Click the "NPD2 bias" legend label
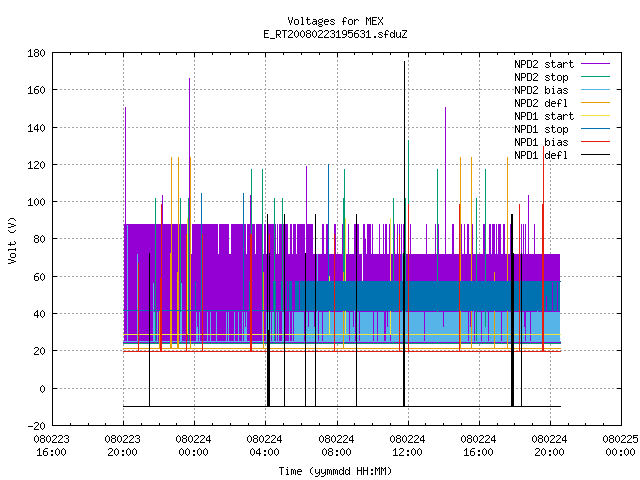Screen dimensions: 640x480 point(541,90)
